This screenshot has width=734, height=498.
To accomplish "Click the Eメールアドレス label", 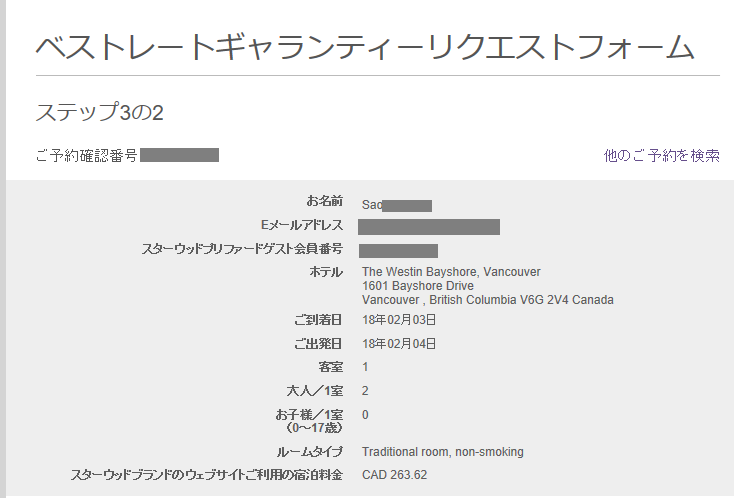I will click(302, 225).
